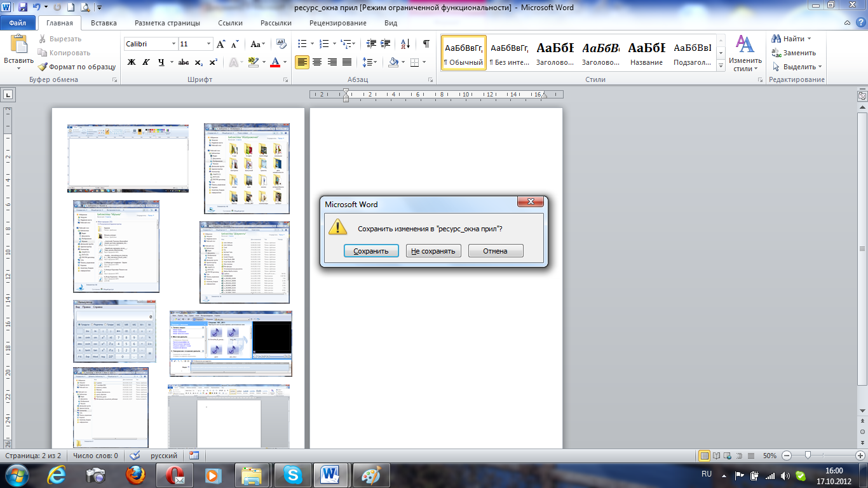Open the Вид ribbon tab
The width and height of the screenshot is (868, 488).
391,23
